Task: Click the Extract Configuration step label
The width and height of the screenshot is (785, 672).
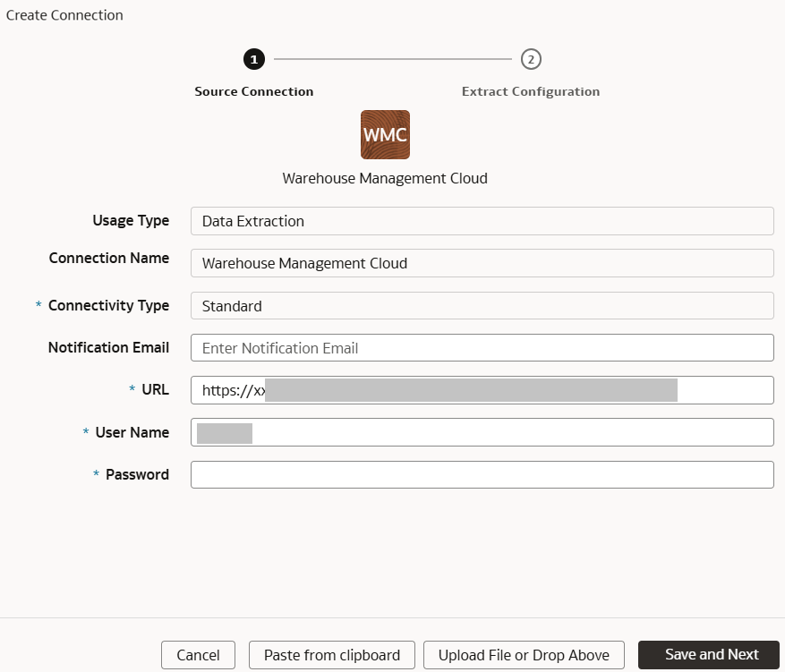Action: pyautogui.click(x=530, y=90)
